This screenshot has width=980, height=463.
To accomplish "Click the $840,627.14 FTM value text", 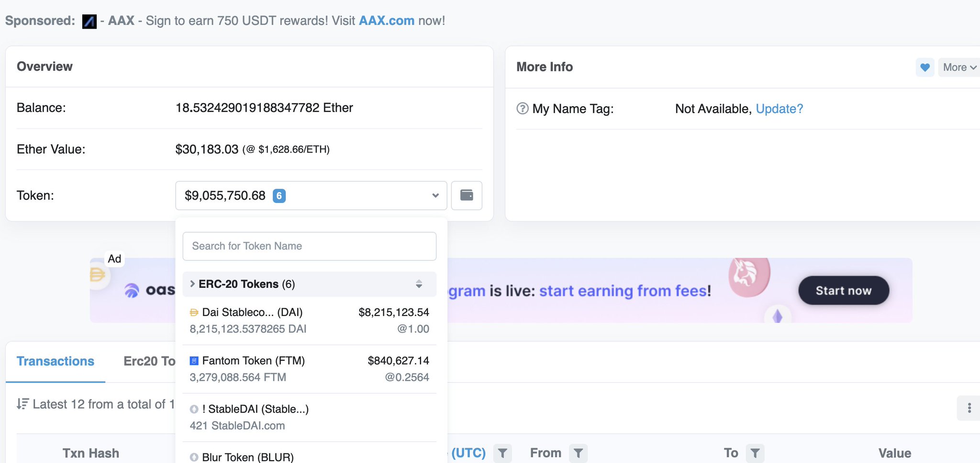I will point(398,361).
